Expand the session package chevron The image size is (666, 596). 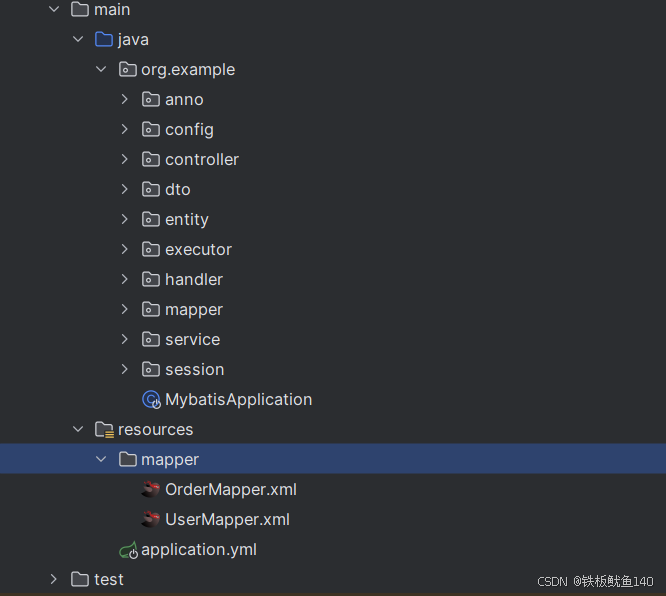click(124, 370)
